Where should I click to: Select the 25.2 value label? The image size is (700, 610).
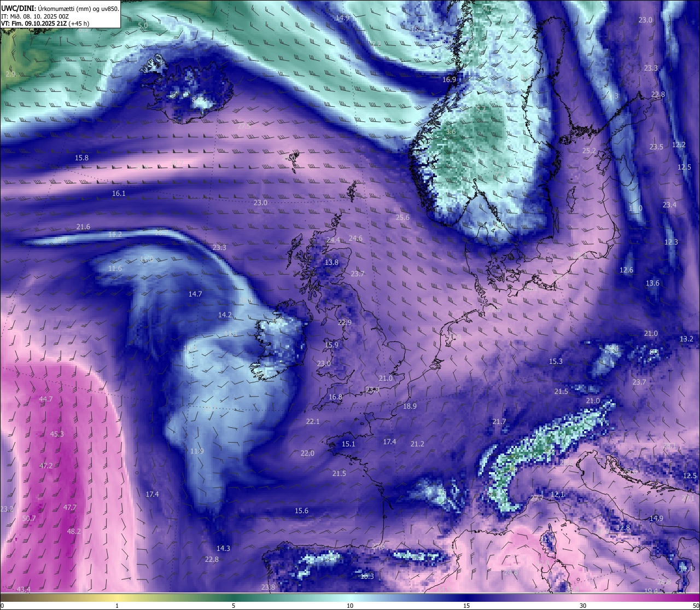pyautogui.click(x=589, y=150)
